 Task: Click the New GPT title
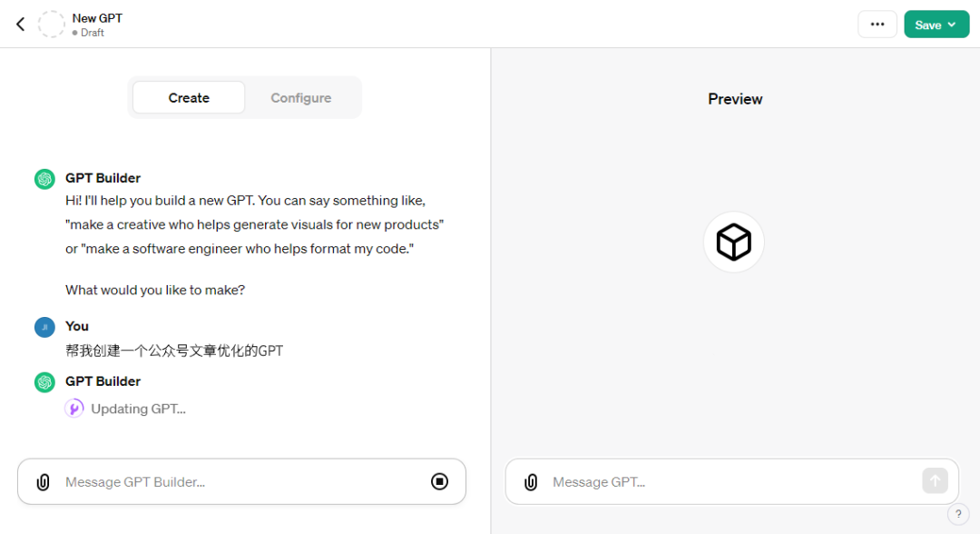point(97,18)
